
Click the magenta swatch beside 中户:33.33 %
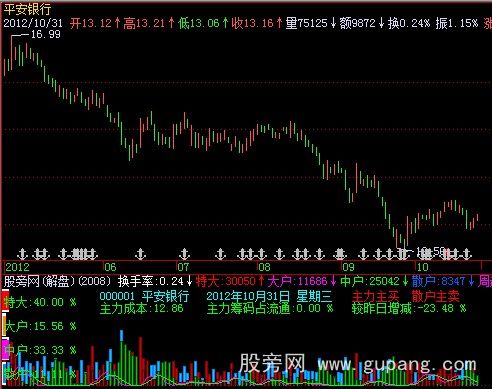pos(6,349)
